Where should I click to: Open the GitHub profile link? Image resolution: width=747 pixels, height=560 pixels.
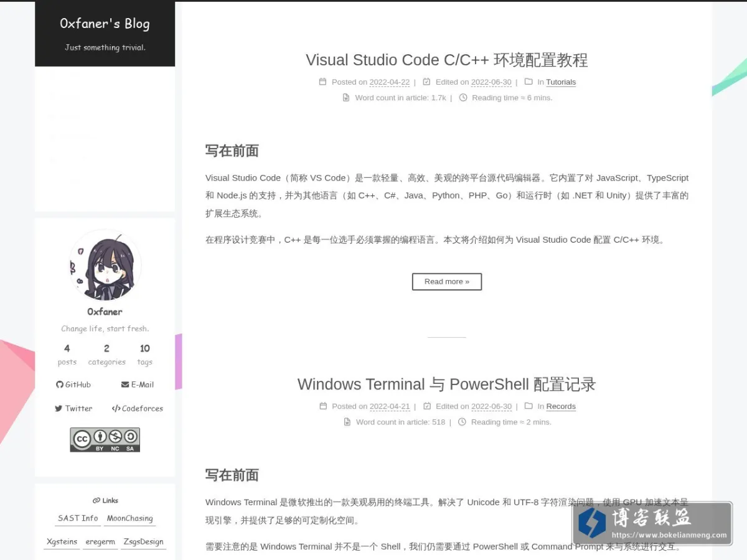[x=73, y=385]
